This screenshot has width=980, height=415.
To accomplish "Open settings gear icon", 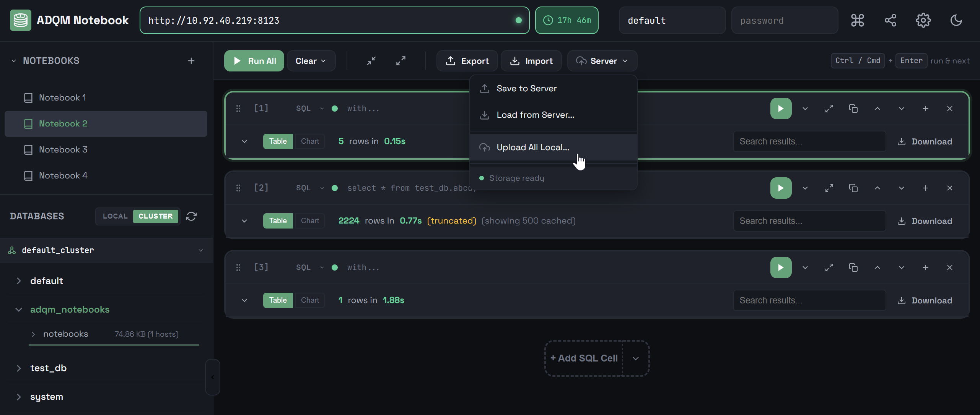I will (923, 20).
